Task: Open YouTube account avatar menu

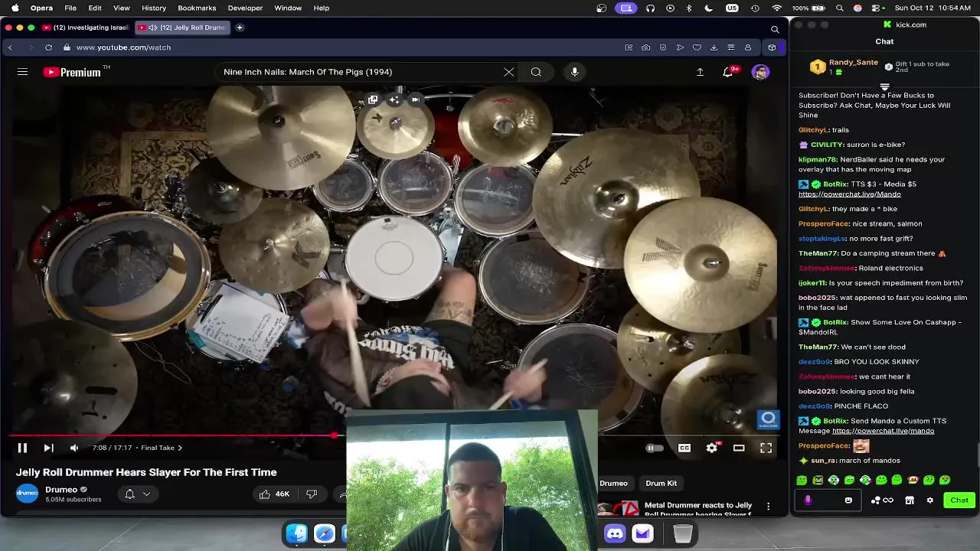Action: pyautogui.click(x=760, y=72)
